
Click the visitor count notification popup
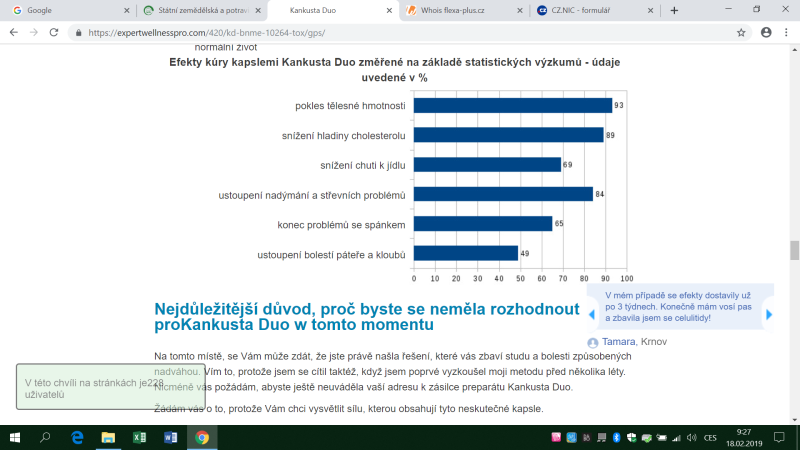click(111, 387)
